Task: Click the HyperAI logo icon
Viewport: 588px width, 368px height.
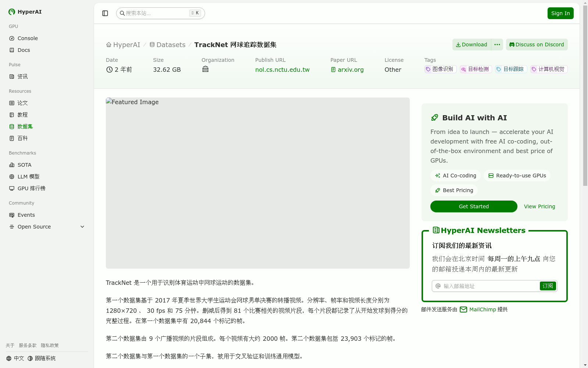Action: click(12, 12)
